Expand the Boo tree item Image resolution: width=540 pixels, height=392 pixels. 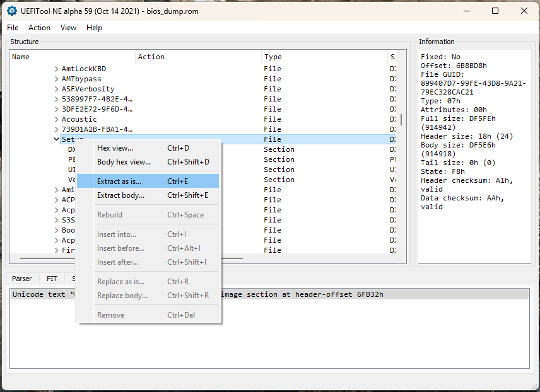pos(56,230)
